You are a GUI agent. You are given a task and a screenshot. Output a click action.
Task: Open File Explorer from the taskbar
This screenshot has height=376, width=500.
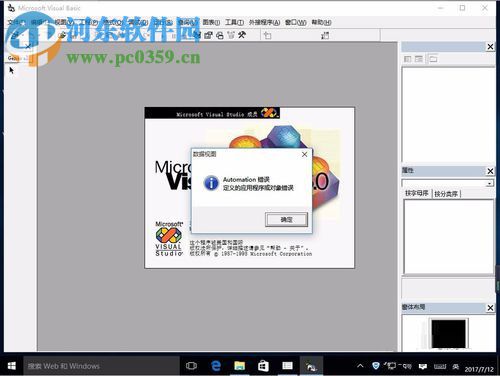coord(239,366)
